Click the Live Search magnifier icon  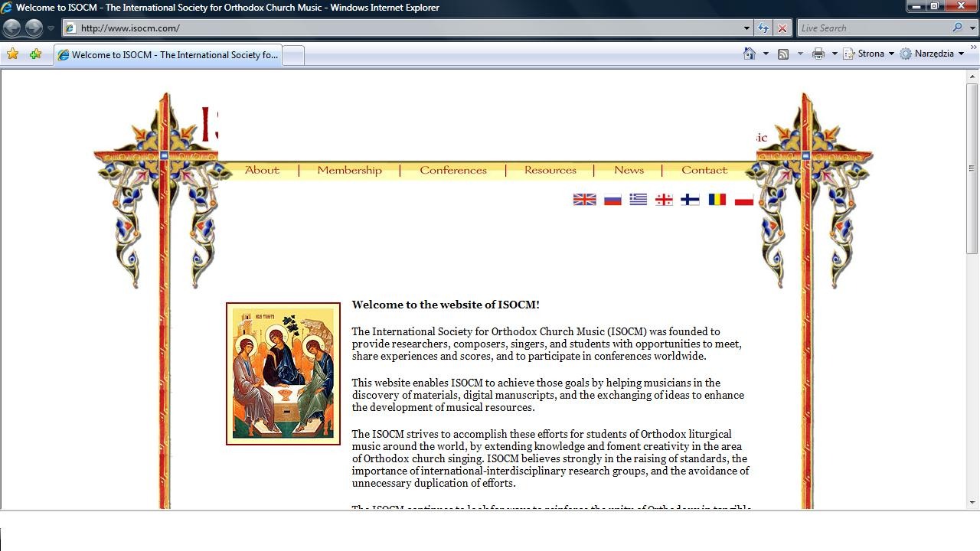[x=958, y=28]
